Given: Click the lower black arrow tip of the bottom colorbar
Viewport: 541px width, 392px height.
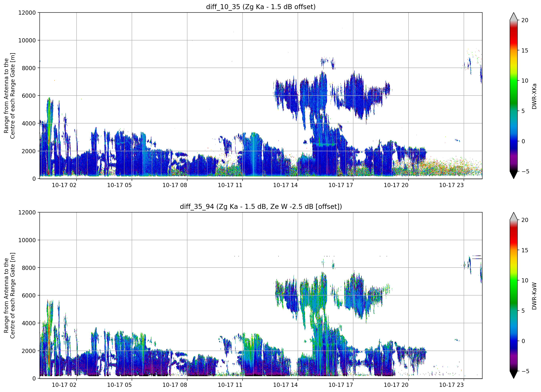Looking at the screenshot, I should (x=514, y=375).
